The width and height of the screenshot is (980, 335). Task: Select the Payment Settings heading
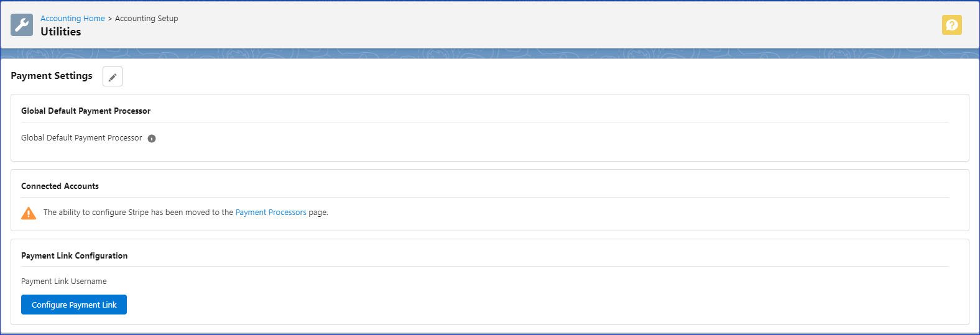52,76
